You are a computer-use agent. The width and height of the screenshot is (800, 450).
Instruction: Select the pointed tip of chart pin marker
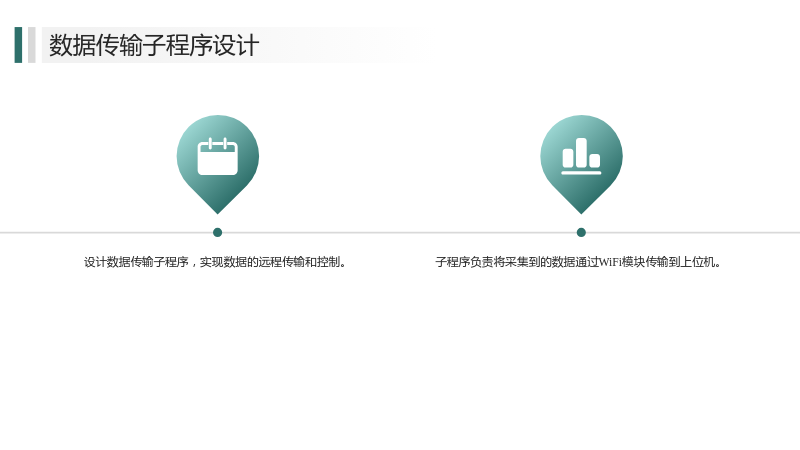[581, 211]
